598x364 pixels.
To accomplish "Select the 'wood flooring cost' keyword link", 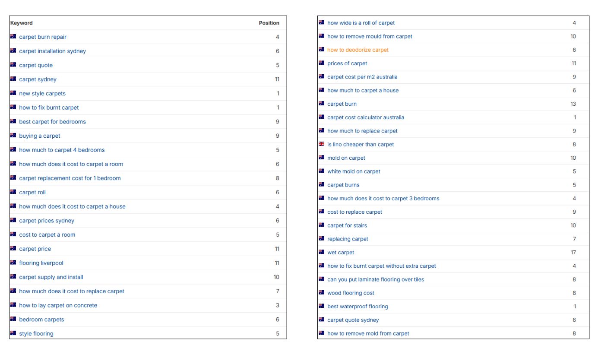I will pyautogui.click(x=351, y=293).
